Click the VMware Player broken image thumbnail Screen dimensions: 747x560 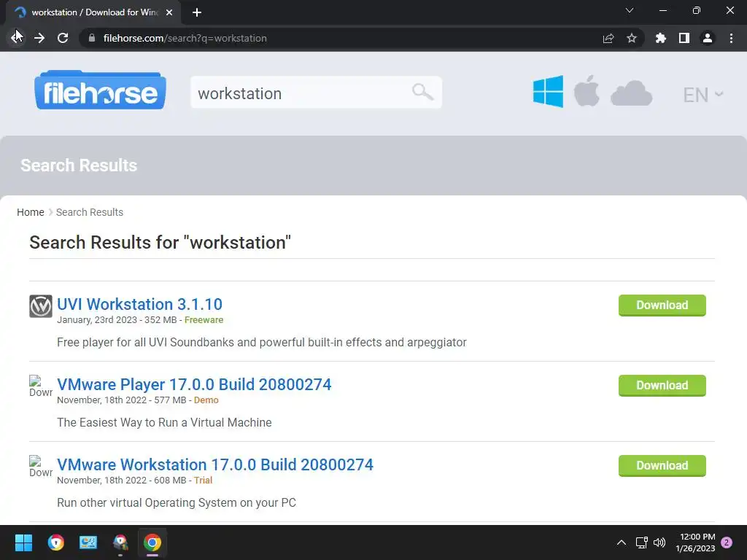(x=41, y=386)
